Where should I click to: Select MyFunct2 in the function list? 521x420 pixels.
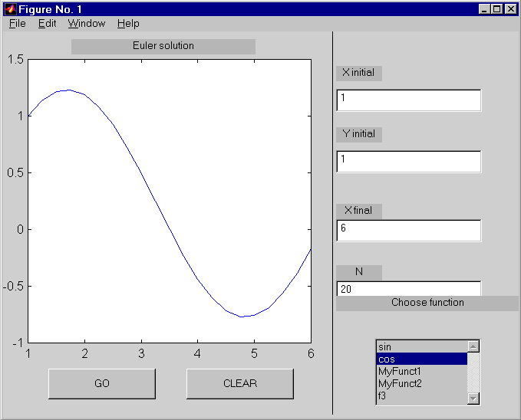point(422,383)
